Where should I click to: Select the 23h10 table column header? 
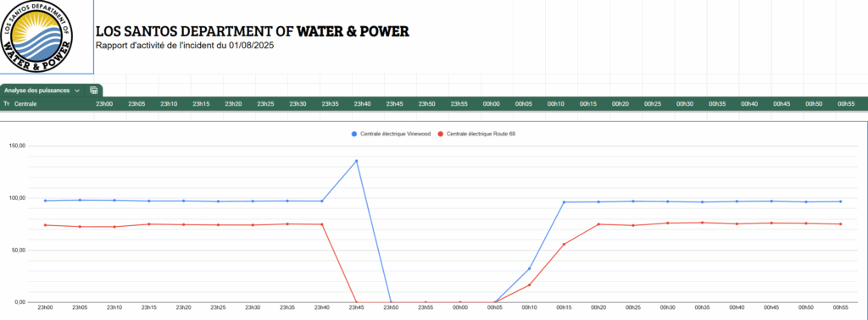click(169, 104)
